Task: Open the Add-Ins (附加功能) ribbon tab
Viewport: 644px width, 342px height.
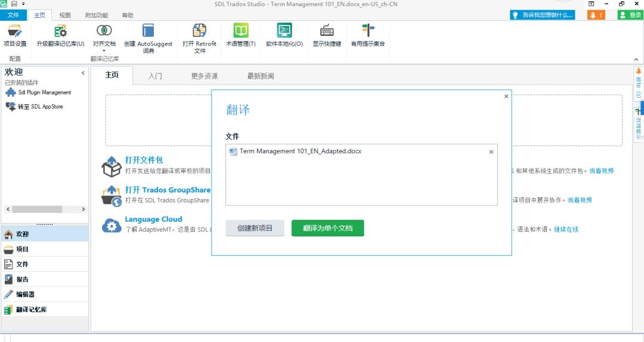Action: click(x=97, y=15)
